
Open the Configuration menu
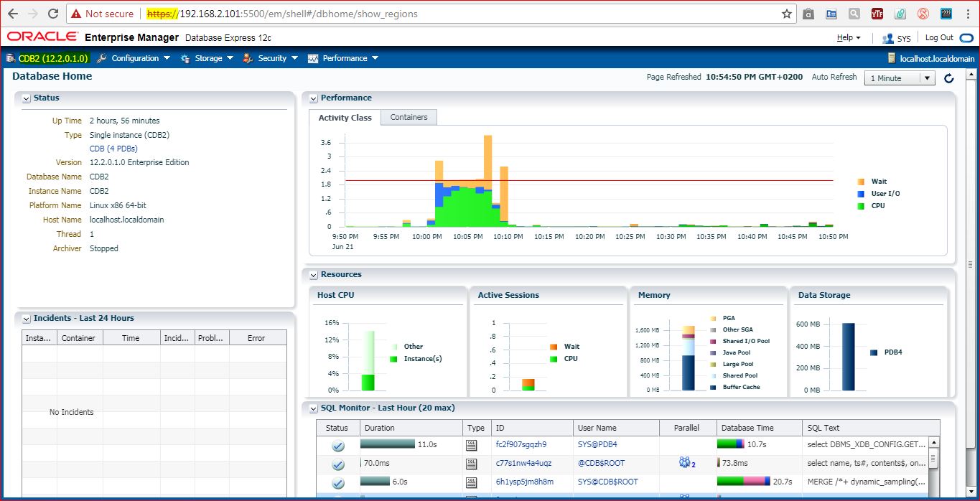pyautogui.click(x=134, y=58)
